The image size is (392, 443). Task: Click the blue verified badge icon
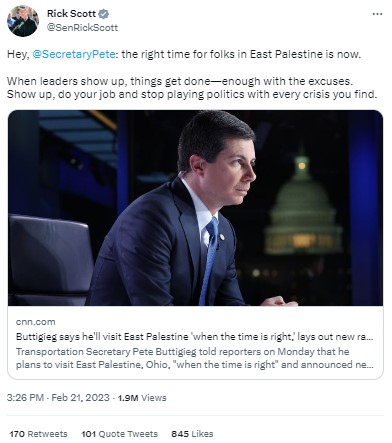click(104, 14)
